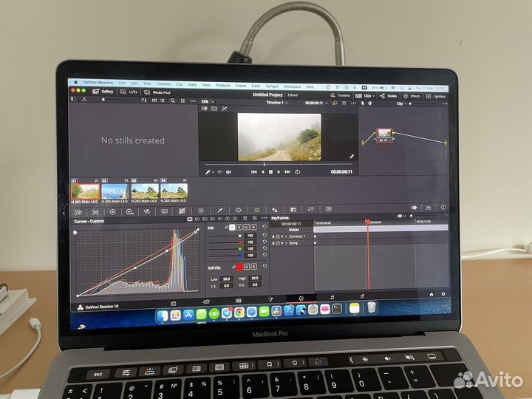Stop playback

click(270, 172)
